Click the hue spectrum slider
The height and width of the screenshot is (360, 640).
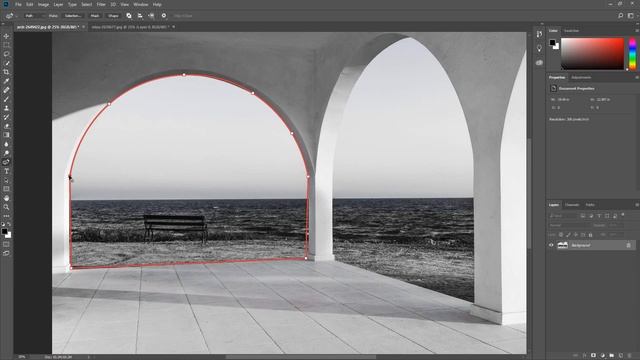(632, 54)
